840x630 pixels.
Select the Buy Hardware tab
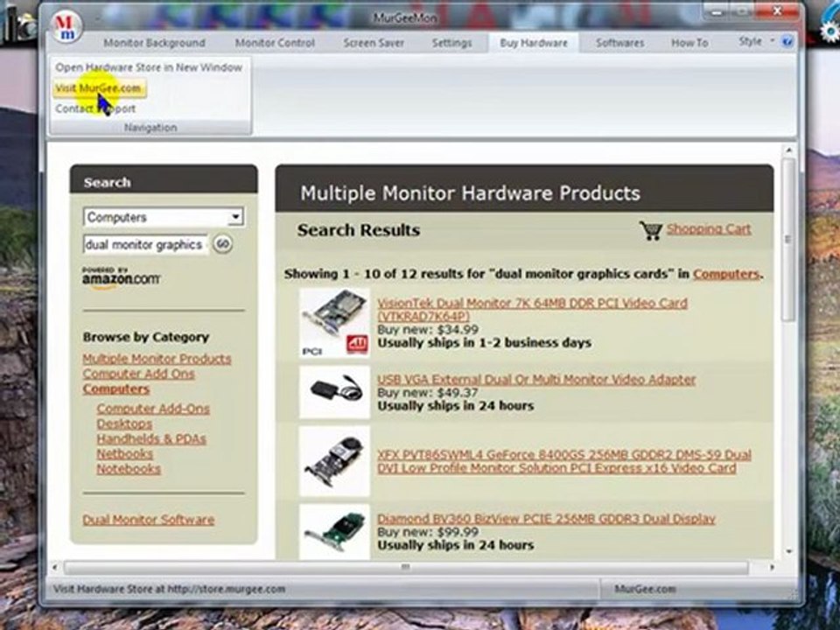[534, 43]
